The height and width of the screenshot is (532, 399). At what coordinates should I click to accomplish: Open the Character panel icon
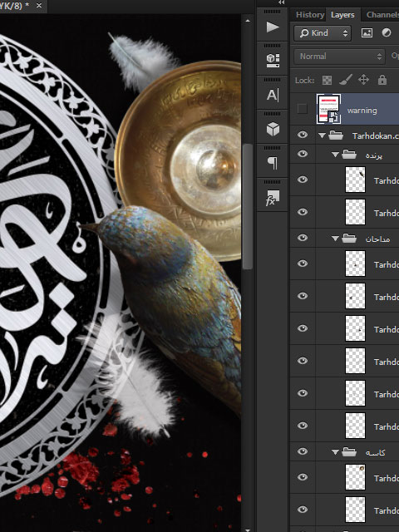pyautogui.click(x=273, y=95)
